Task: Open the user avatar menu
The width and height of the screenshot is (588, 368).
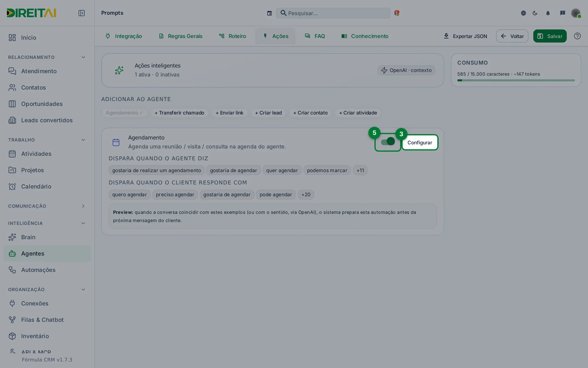Action: [x=576, y=13]
